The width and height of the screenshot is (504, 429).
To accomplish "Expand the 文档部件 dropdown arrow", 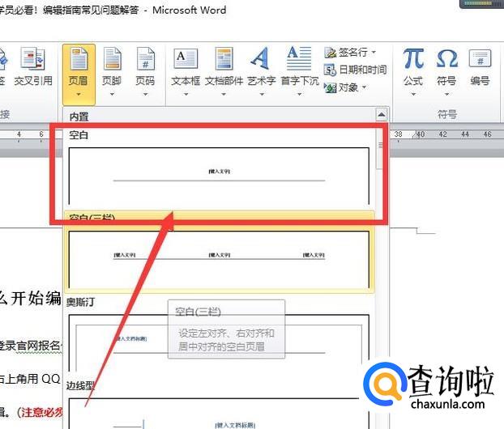I will click(x=224, y=94).
